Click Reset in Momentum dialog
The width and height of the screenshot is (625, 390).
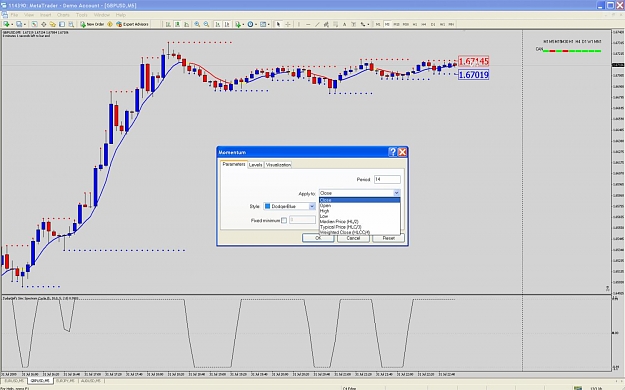(389, 238)
